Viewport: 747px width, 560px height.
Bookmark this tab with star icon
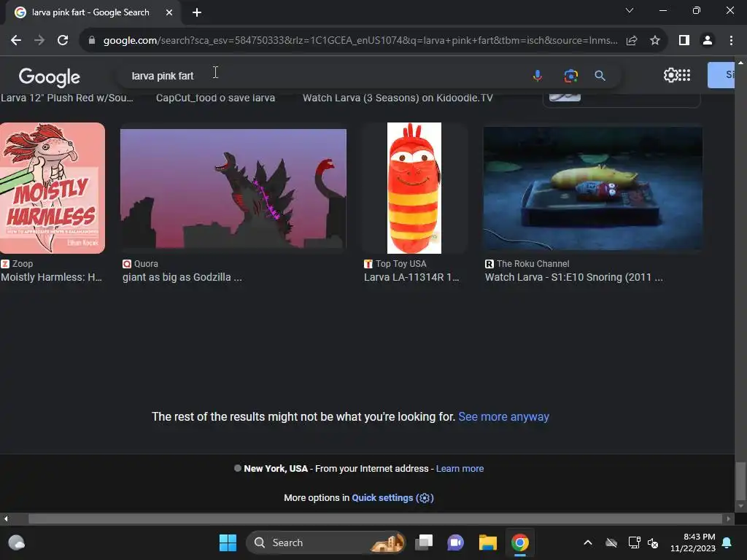(655, 41)
